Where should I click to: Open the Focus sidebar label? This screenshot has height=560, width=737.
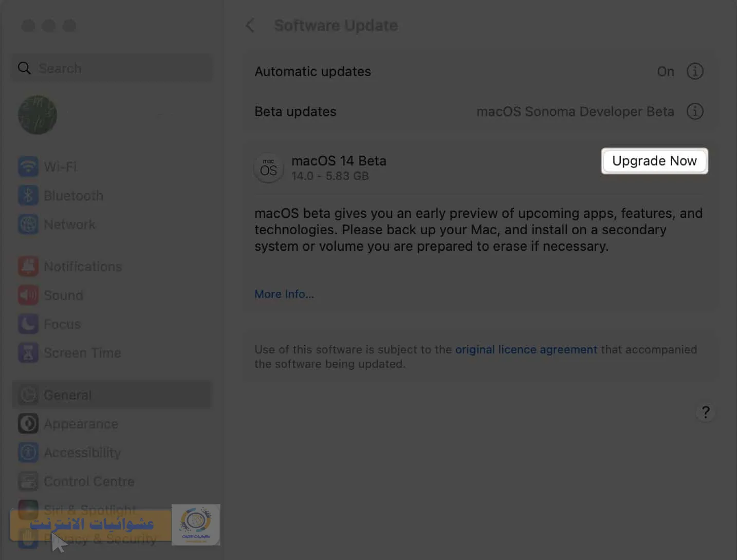click(x=62, y=324)
